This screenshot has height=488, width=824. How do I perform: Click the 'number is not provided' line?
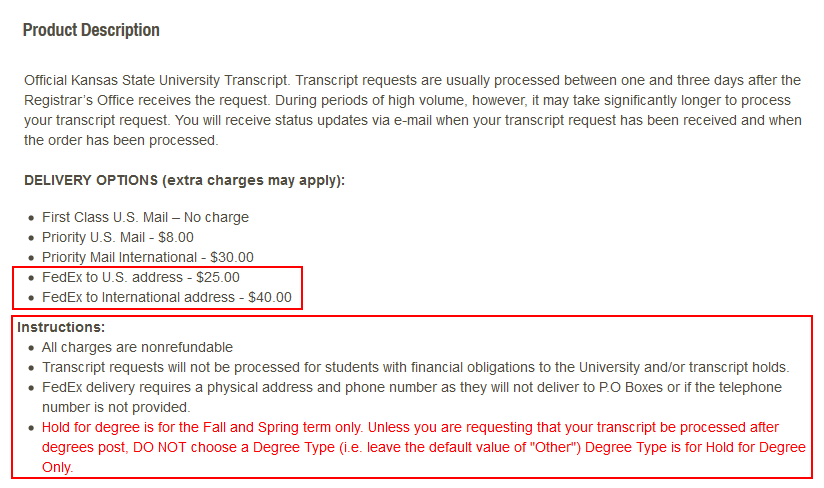[116, 407]
